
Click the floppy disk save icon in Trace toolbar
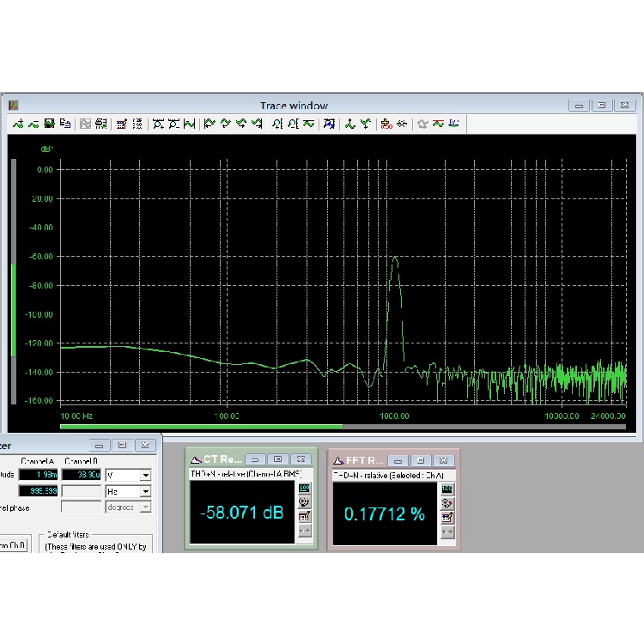50,124
